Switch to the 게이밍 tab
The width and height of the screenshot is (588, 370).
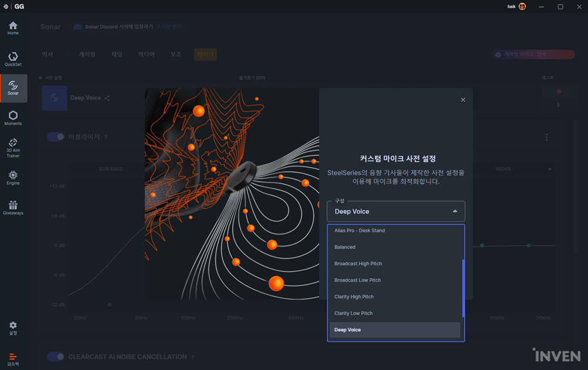click(87, 54)
